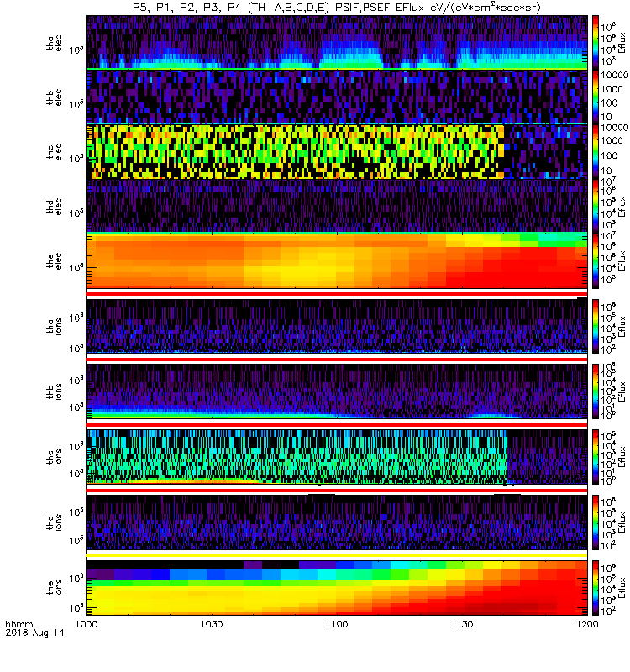Select the 'tha ions' panel label
This screenshot has height=672, width=630.
click(54, 326)
